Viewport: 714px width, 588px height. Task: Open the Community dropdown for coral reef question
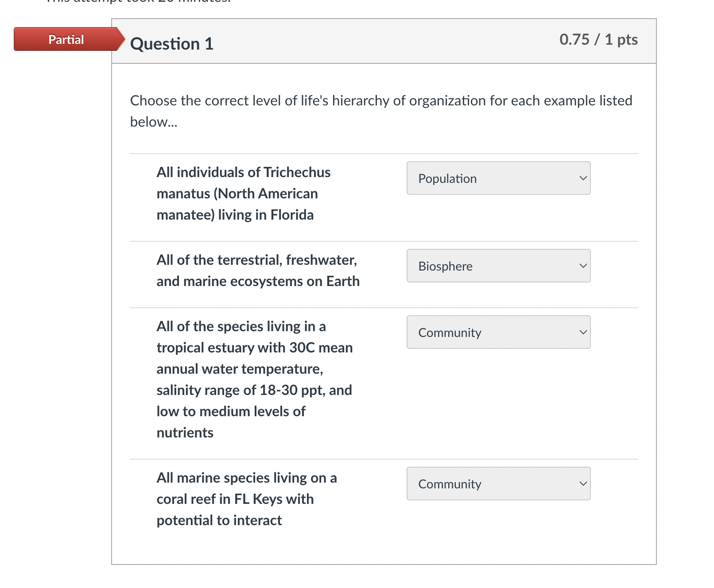coord(498,484)
